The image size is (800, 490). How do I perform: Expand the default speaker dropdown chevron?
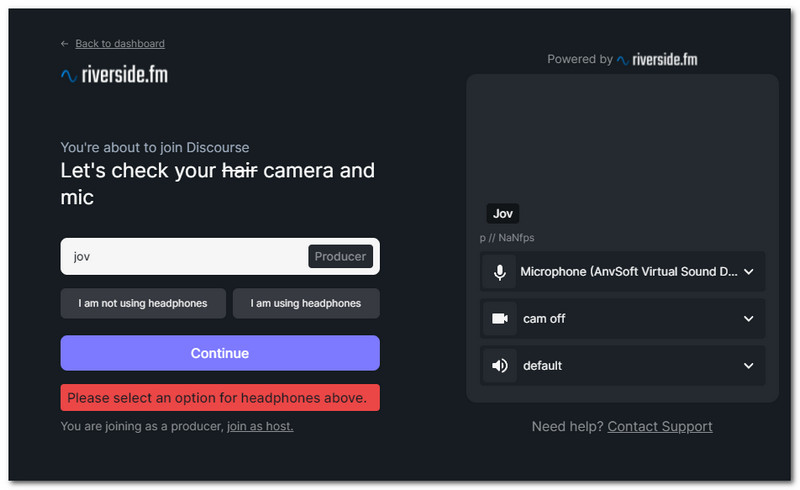coord(748,366)
